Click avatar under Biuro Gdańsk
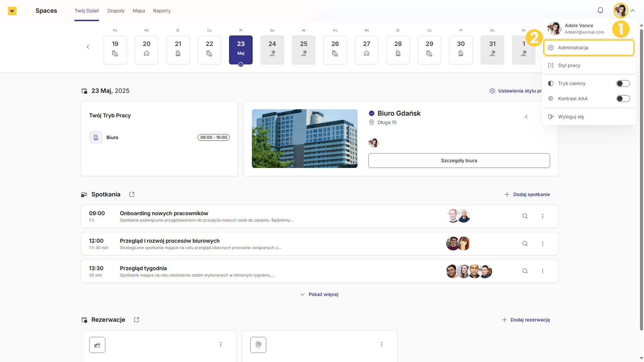 coord(373,143)
